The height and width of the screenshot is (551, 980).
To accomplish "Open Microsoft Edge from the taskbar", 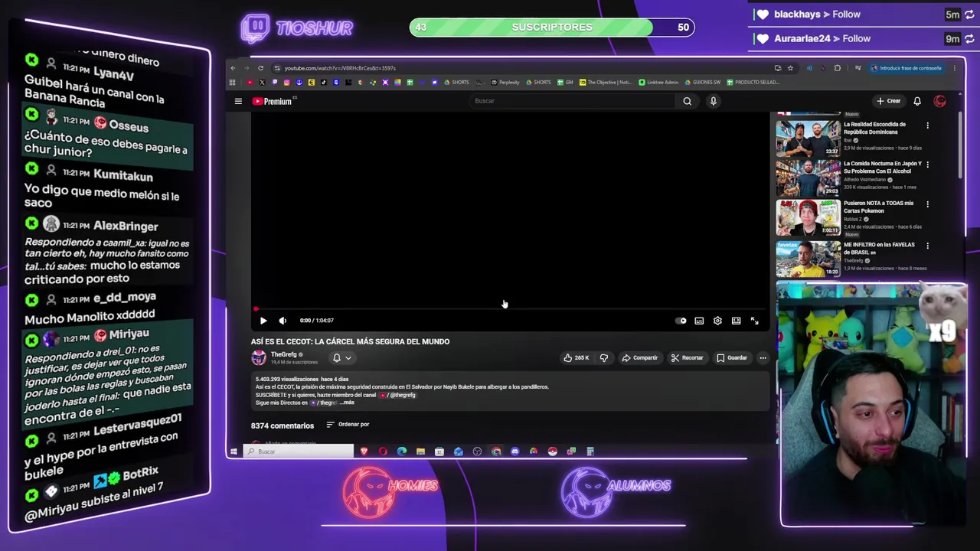I will tap(402, 452).
